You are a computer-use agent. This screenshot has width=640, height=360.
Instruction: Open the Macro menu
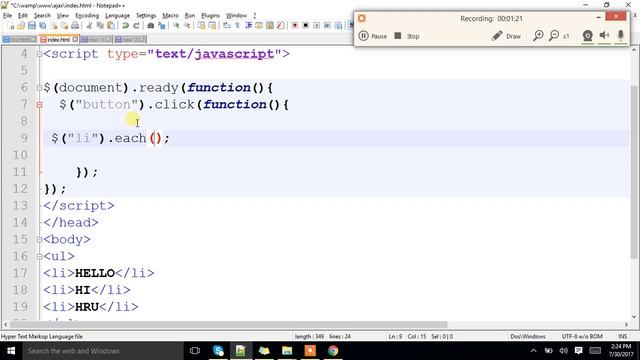point(170,16)
